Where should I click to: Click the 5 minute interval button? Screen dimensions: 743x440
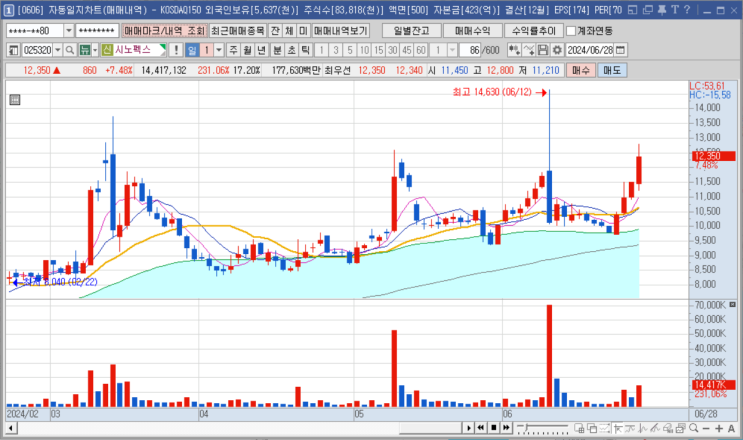(350, 50)
